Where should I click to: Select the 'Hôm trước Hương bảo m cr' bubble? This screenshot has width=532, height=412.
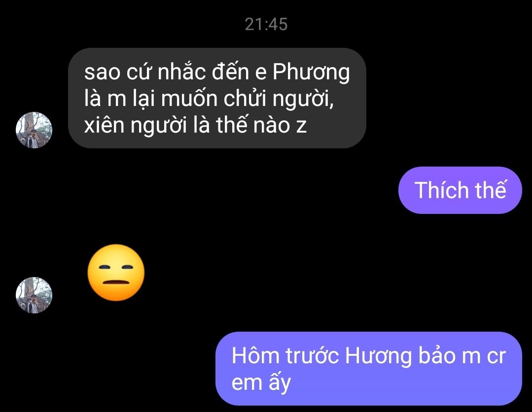(x=369, y=369)
